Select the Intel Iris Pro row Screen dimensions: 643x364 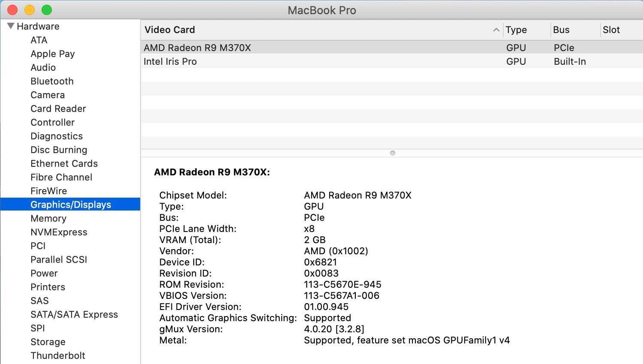(392, 61)
